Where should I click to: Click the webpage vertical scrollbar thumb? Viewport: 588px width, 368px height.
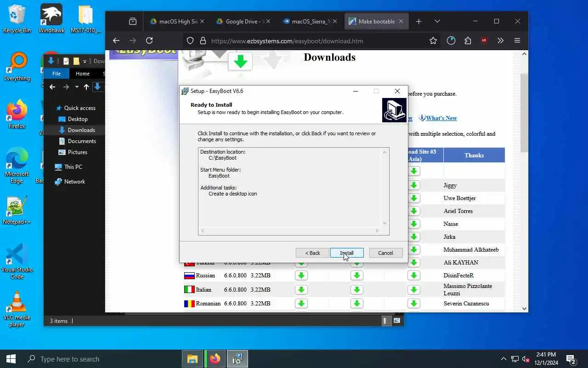tap(524, 112)
